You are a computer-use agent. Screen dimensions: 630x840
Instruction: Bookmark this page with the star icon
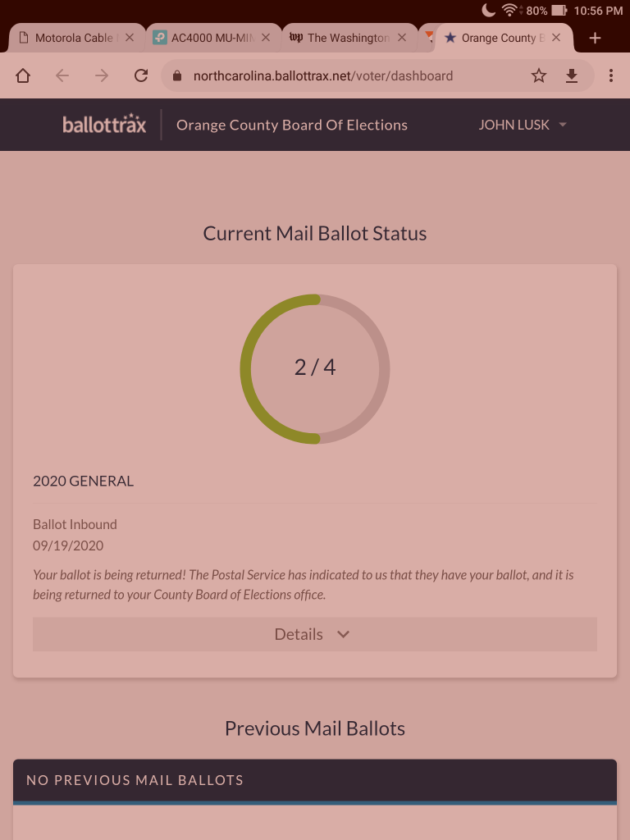pyautogui.click(x=539, y=75)
